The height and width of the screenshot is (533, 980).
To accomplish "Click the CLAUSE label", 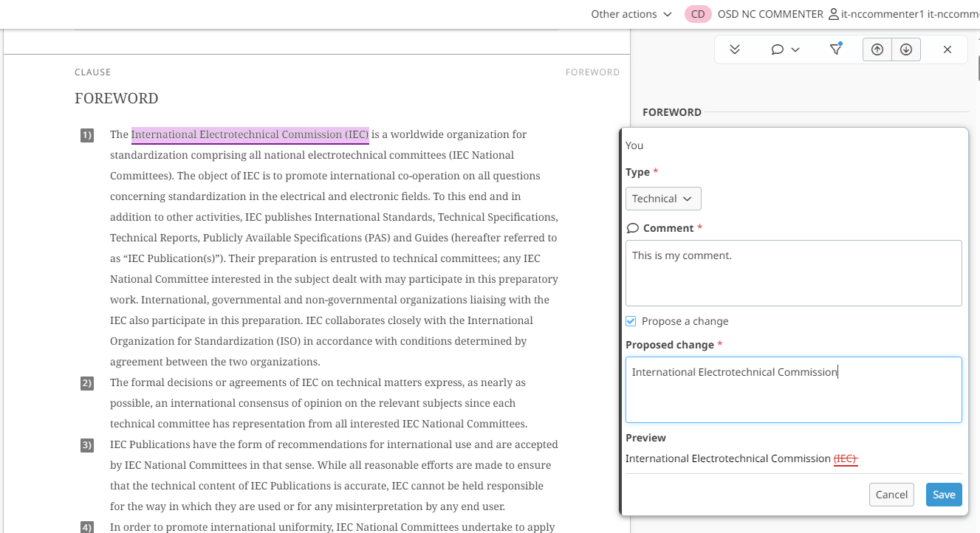I will [x=93, y=72].
